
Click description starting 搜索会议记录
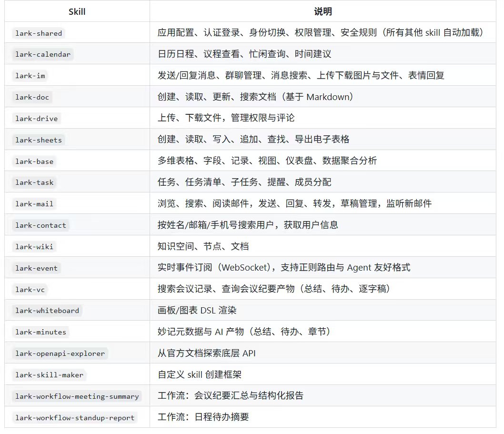point(274,289)
